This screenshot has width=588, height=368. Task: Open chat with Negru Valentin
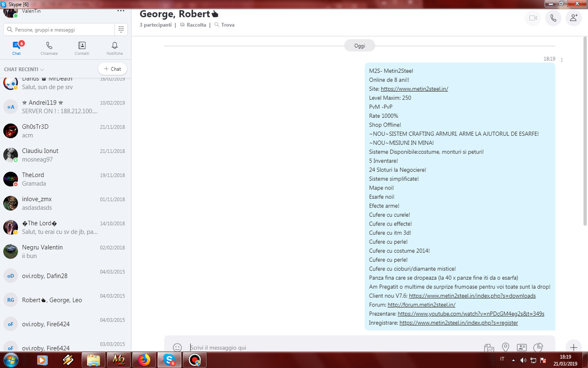tap(66, 251)
